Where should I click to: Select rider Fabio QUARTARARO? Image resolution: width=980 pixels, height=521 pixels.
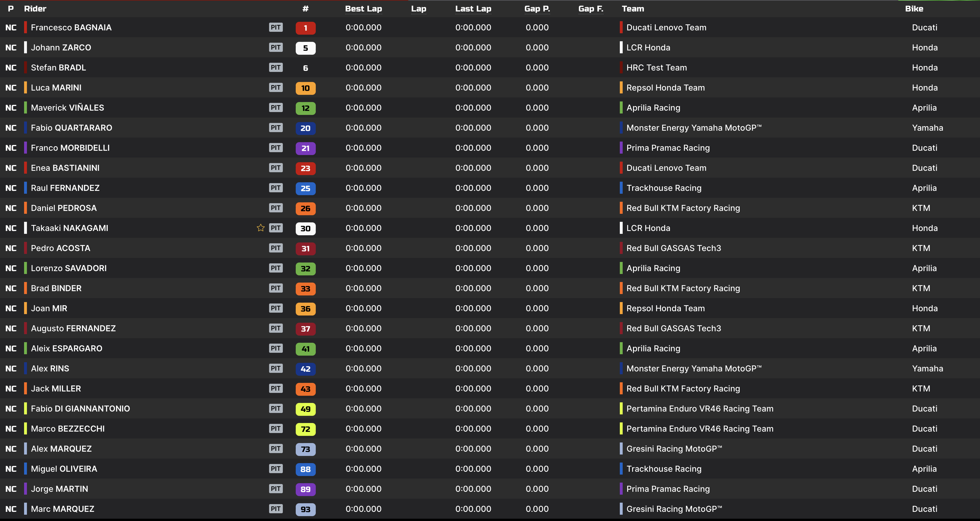(x=72, y=128)
